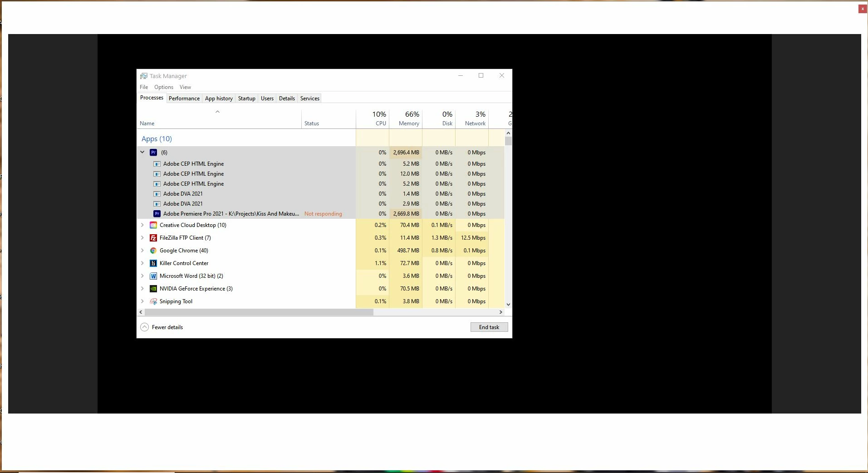Click the Task Manager title bar icon

coord(143,76)
